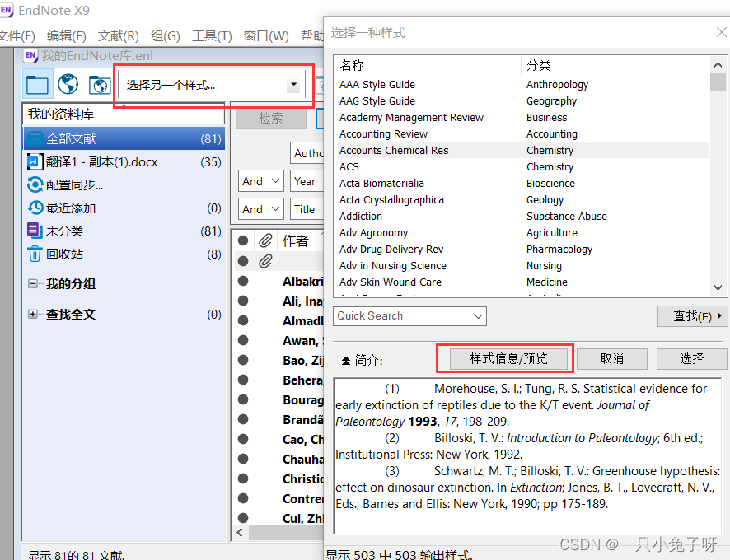
Task: Open the Year field selector
Action: [x=307, y=181]
